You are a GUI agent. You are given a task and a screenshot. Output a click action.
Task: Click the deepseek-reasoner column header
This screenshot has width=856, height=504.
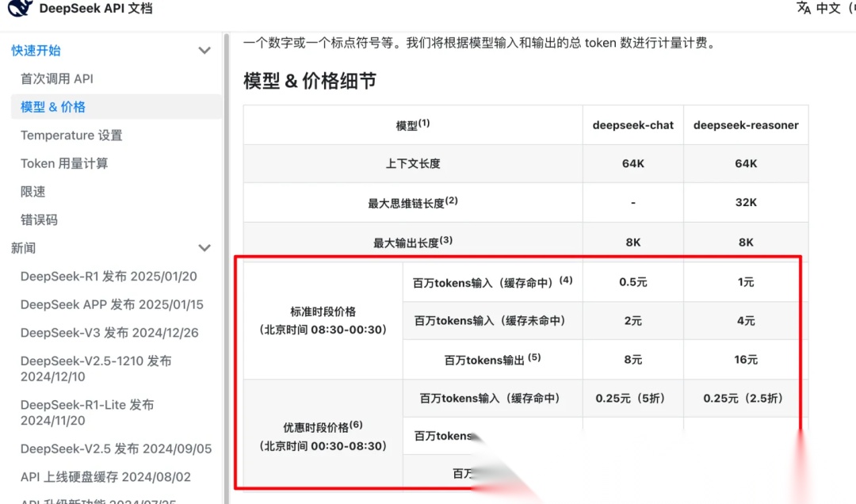(746, 125)
